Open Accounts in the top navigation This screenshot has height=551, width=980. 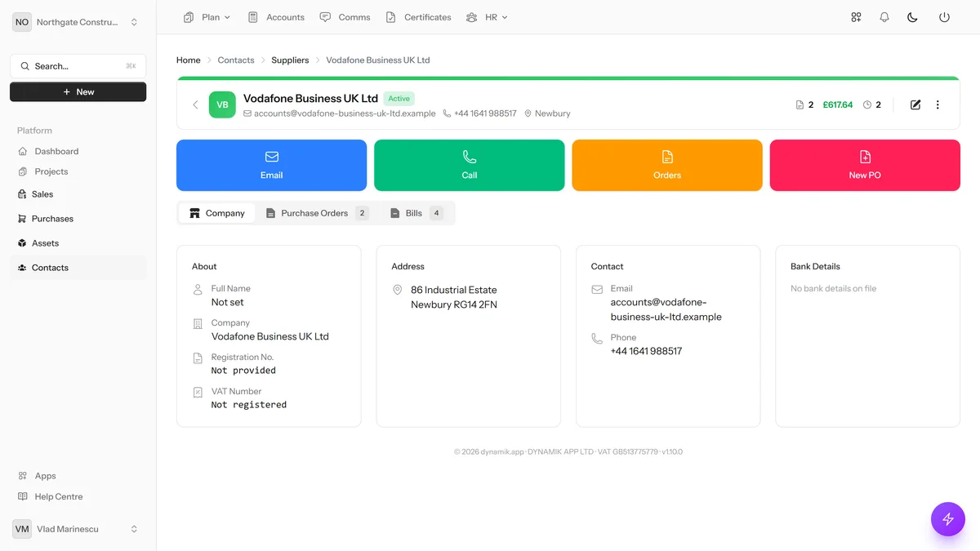[x=276, y=17]
